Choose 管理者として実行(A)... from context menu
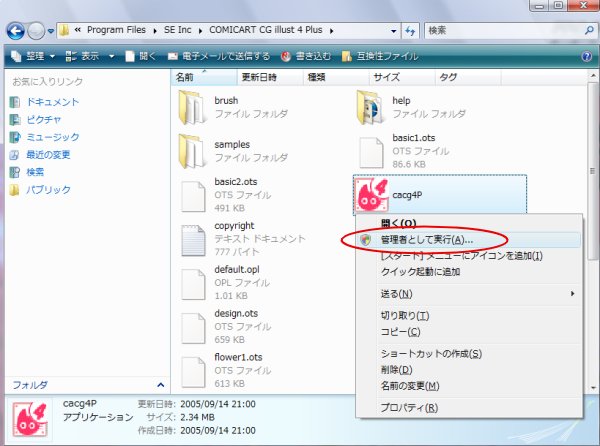Viewport: 600px width, 446px height. tap(469, 240)
